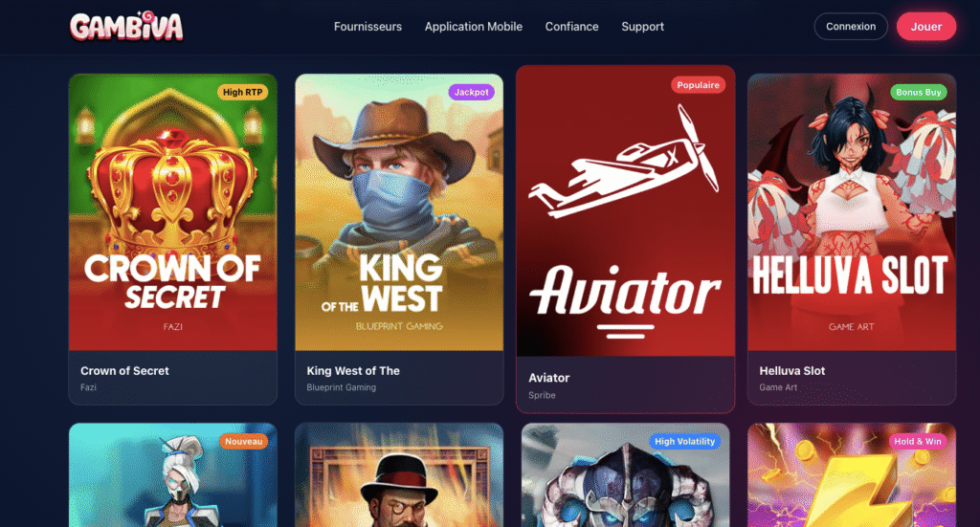This screenshot has width=980, height=527.
Task: Select the Aviator title text
Action: pyautogui.click(x=548, y=378)
